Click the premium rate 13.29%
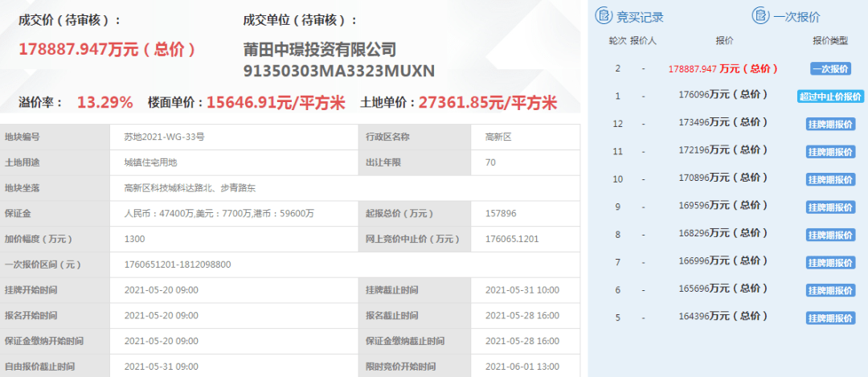The image size is (868, 377). pos(104,102)
